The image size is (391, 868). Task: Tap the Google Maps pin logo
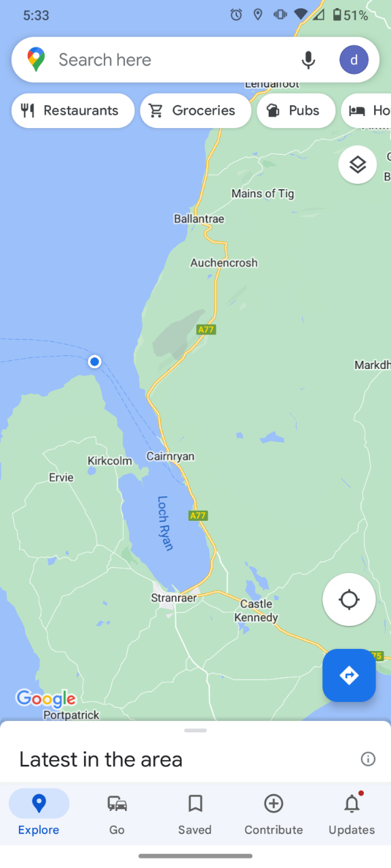pos(36,60)
